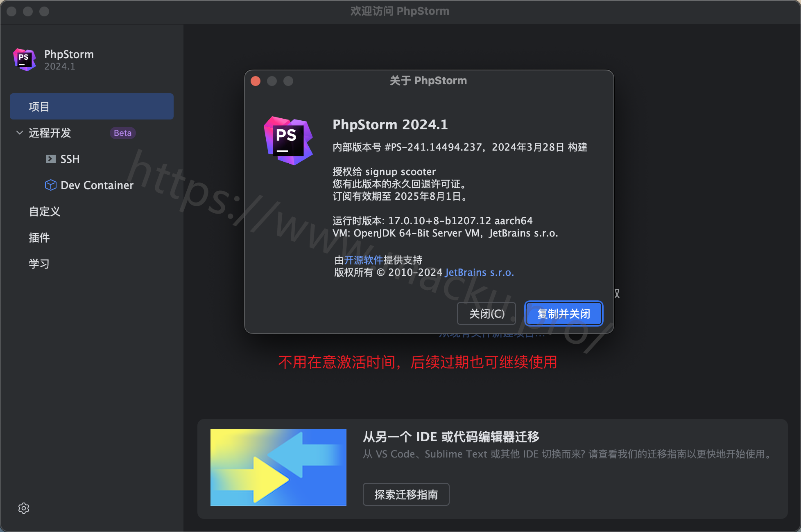The image size is (801, 532).
Task: Click the VM: OpenJDK 64-Bit Server VM line
Action: click(445, 233)
